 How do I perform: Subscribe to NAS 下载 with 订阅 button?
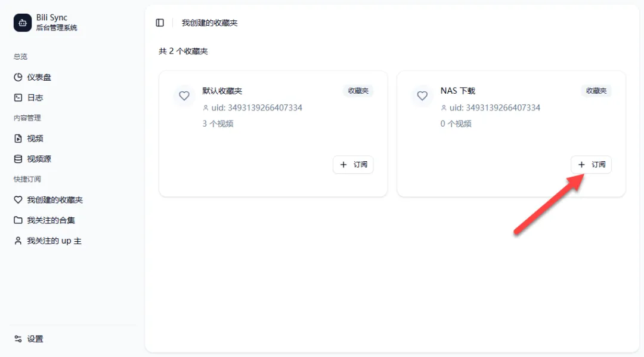591,165
